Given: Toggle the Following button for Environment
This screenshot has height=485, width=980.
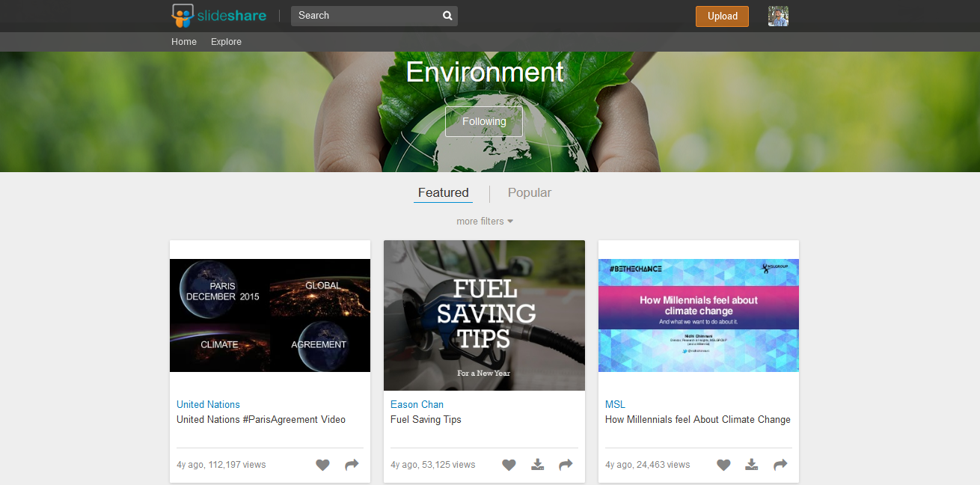Looking at the screenshot, I should 484,121.
